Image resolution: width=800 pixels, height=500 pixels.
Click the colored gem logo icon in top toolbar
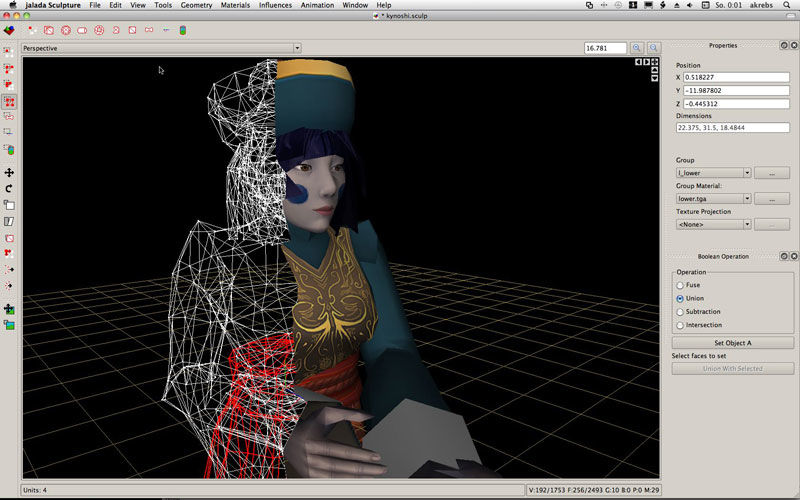[9, 31]
